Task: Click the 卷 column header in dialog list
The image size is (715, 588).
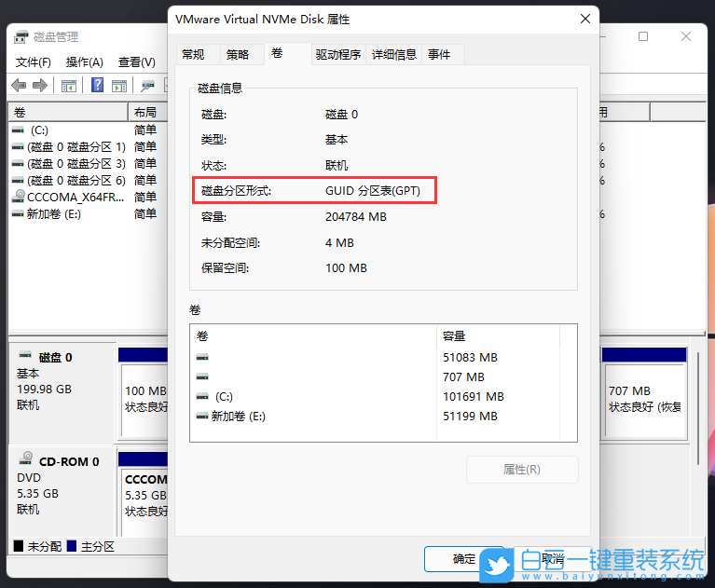Action: pos(313,336)
